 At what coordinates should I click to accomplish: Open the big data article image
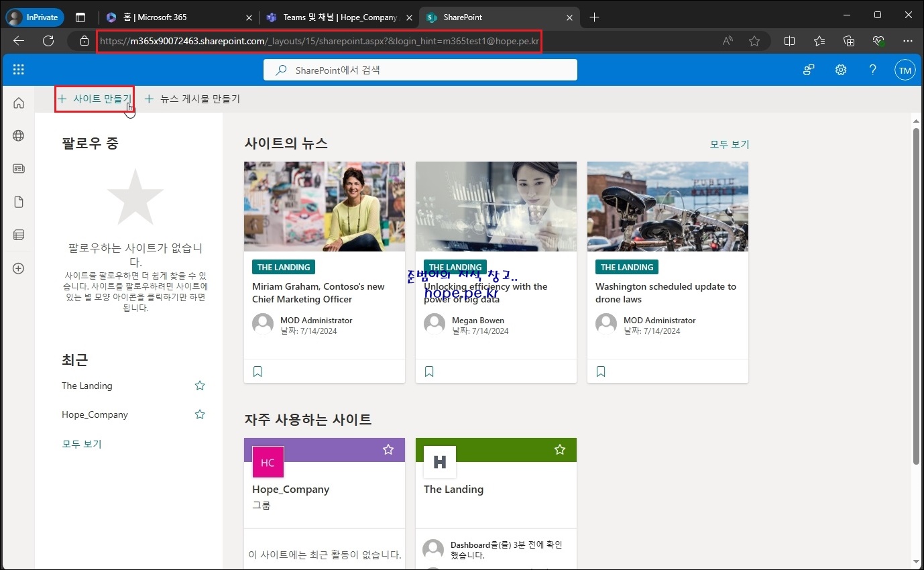[x=496, y=207]
